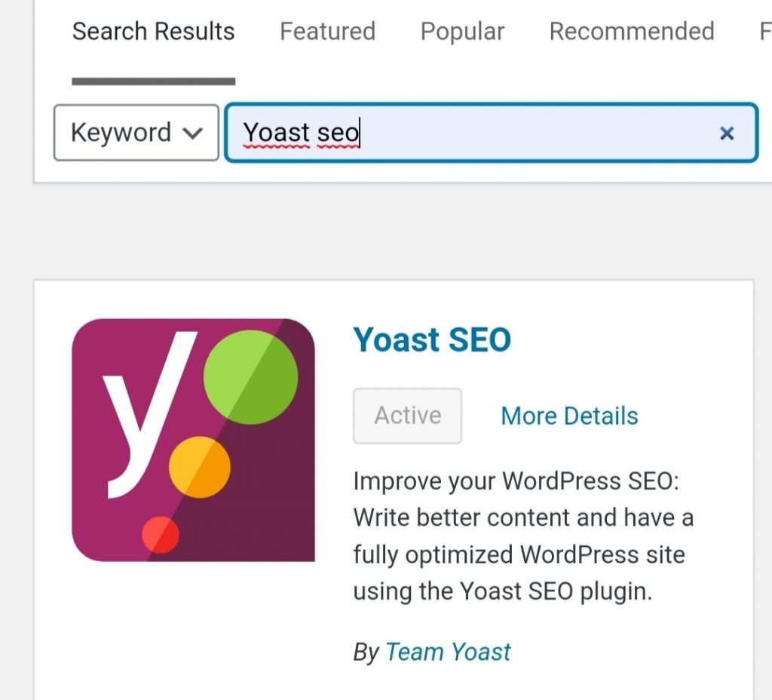Open the Team Yoast author link

[448, 652]
